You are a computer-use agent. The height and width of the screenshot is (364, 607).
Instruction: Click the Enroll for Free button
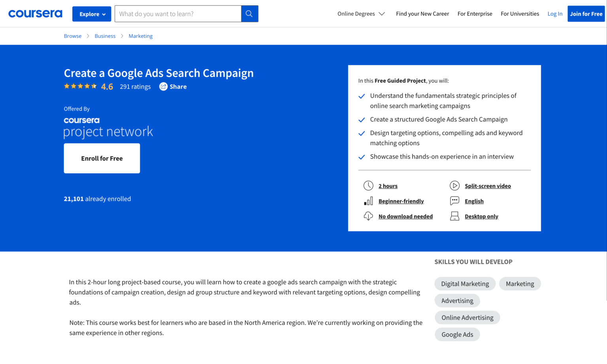click(x=102, y=158)
